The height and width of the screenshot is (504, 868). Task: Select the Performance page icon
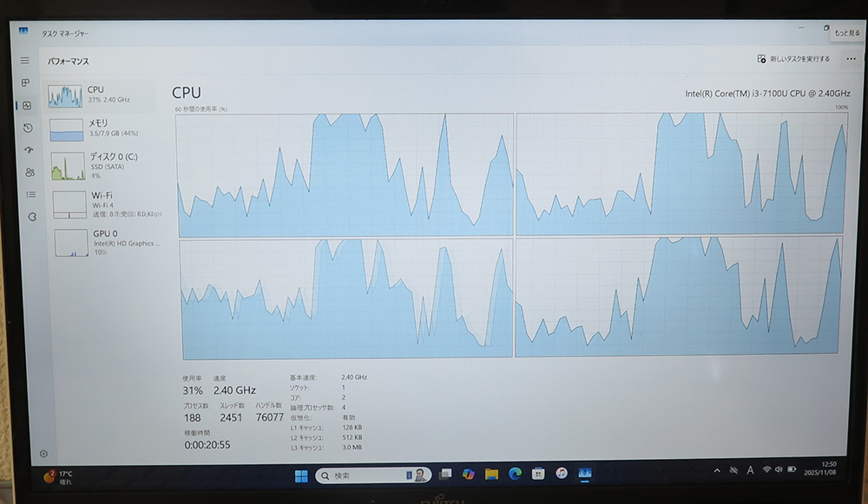(27, 105)
